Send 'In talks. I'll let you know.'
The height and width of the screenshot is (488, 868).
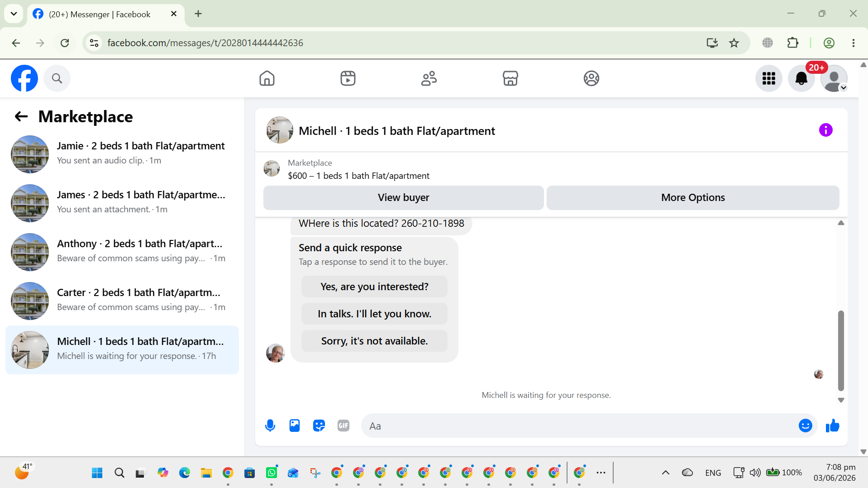[374, 314]
